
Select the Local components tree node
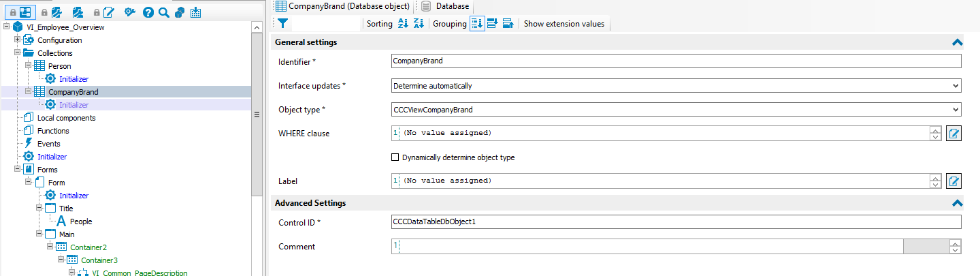(66, 118)
